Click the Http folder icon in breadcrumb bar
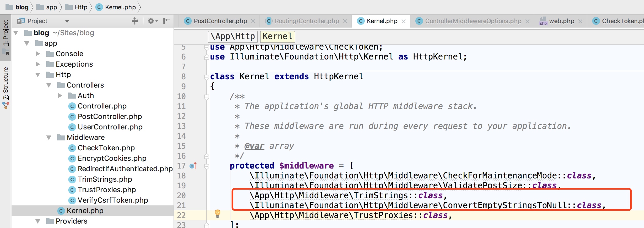The image size is (644, 228). [69, 7]
